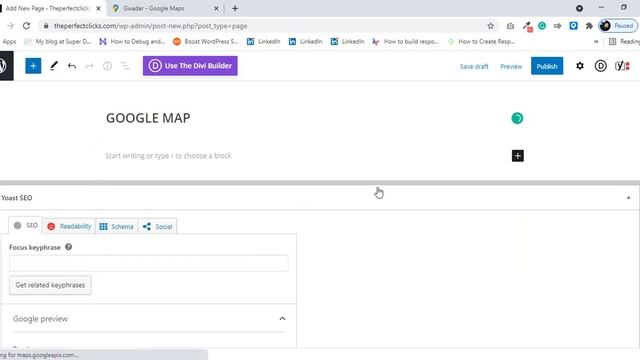This screenshot has height=360, width=640.
Task: Open the List View outline icon
Action: [125, 66]
